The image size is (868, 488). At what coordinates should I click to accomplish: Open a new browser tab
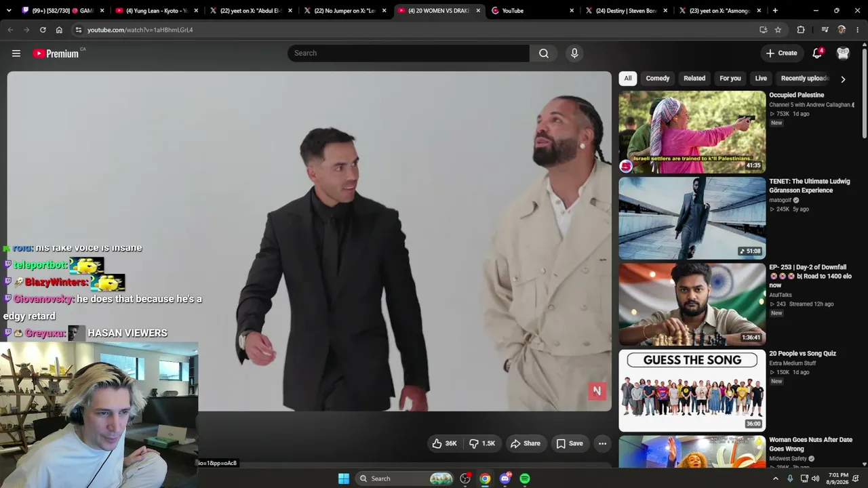[x=775, y=11]
